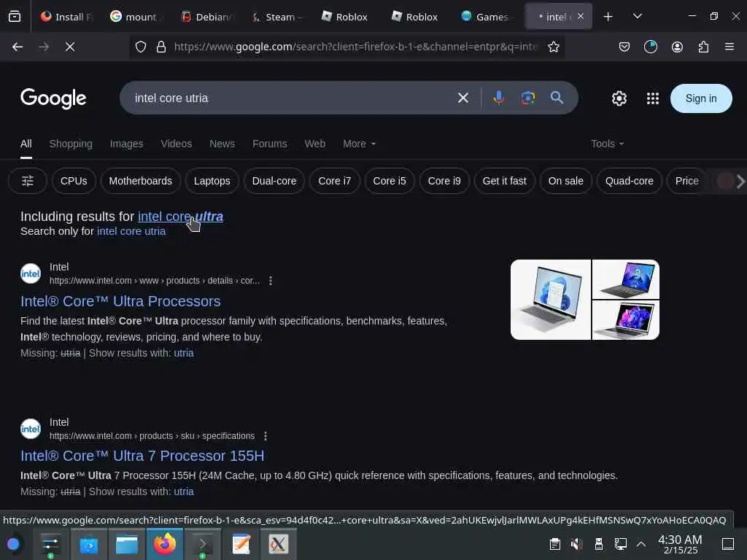Screen dimensions: 747x560
Task: Open Firefox View icon in tab bar
Action: (x=15, y=17)
